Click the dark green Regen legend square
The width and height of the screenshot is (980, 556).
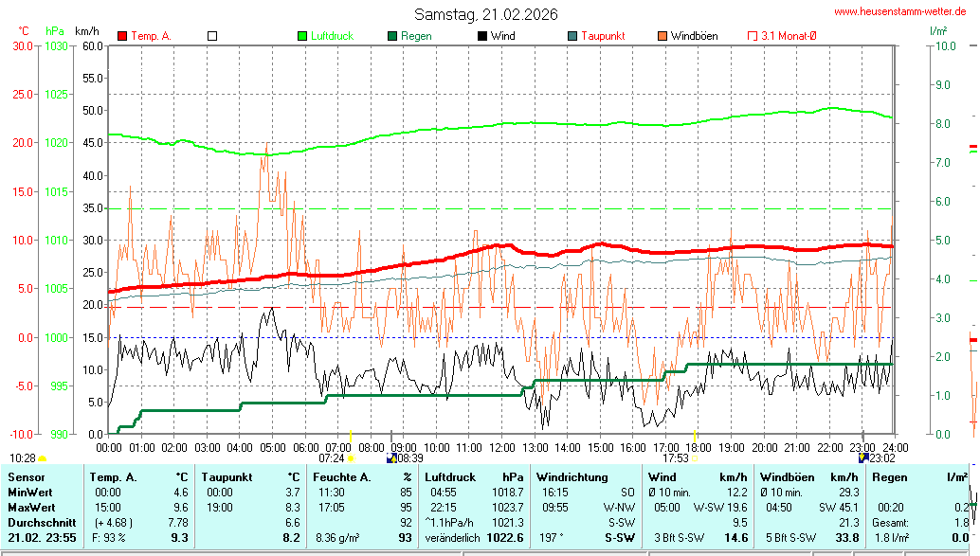(392, 36)
